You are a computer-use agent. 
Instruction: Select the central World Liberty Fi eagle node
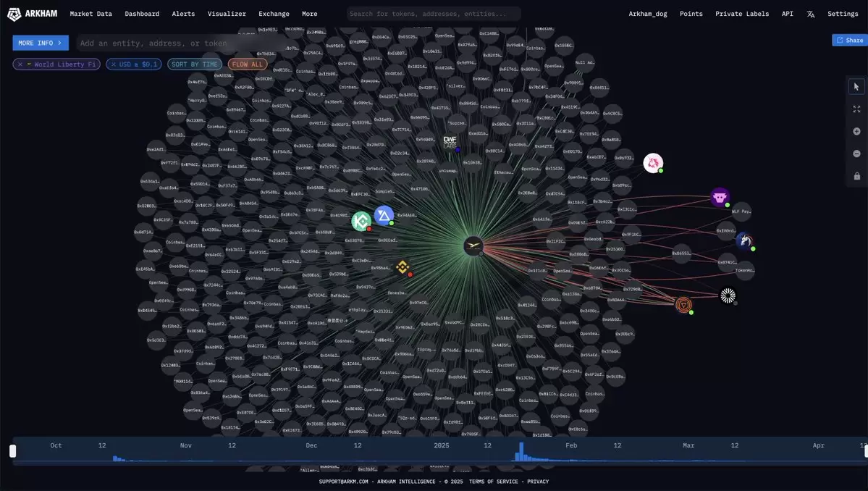pyautogui.click(x=473, y=246)
